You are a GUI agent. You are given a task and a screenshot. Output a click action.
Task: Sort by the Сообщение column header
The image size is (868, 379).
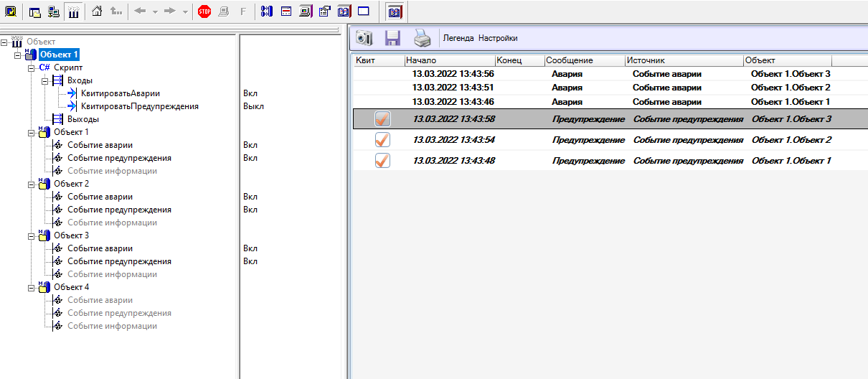click(x=585, y=60)
